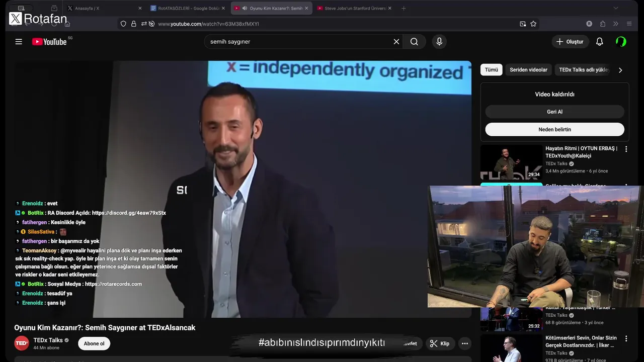Open the 25:32 video thumbnail
The height and width of the screenshot is (362, 644).
tap(511, 319)
